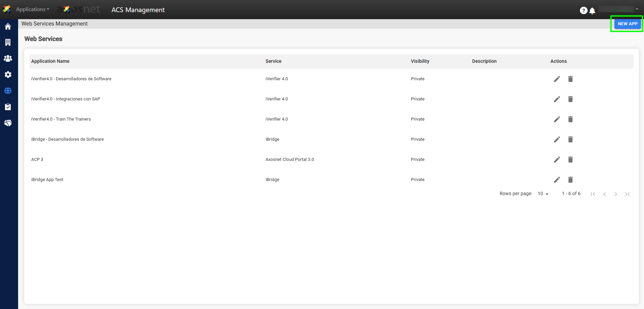Open the clipboard checklist sidebar icon
Screen dimensions: 644x309
(x=8, y=107)
